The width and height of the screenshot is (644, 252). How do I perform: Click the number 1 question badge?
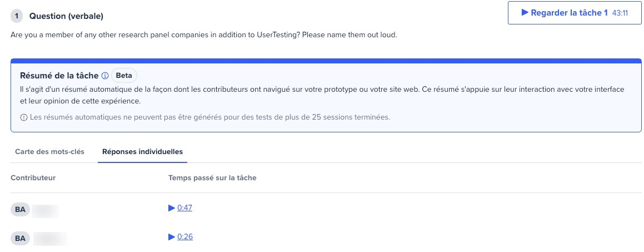[17, 17]
